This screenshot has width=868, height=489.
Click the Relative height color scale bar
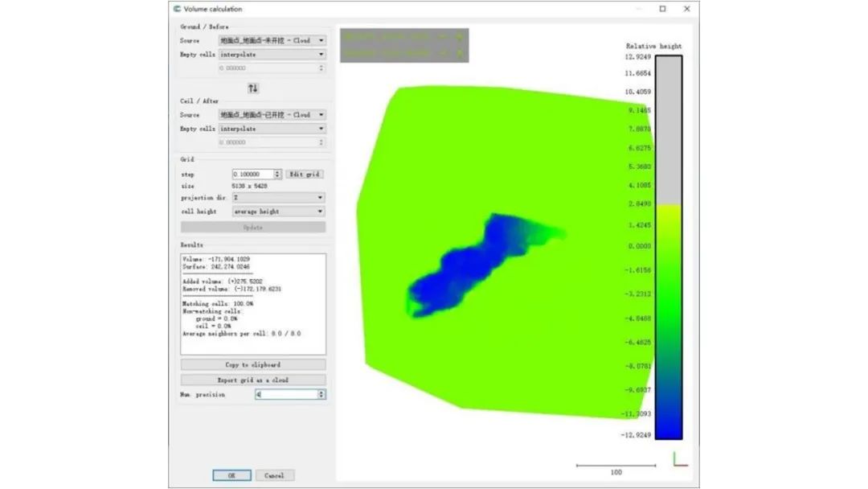click(669, 247)
